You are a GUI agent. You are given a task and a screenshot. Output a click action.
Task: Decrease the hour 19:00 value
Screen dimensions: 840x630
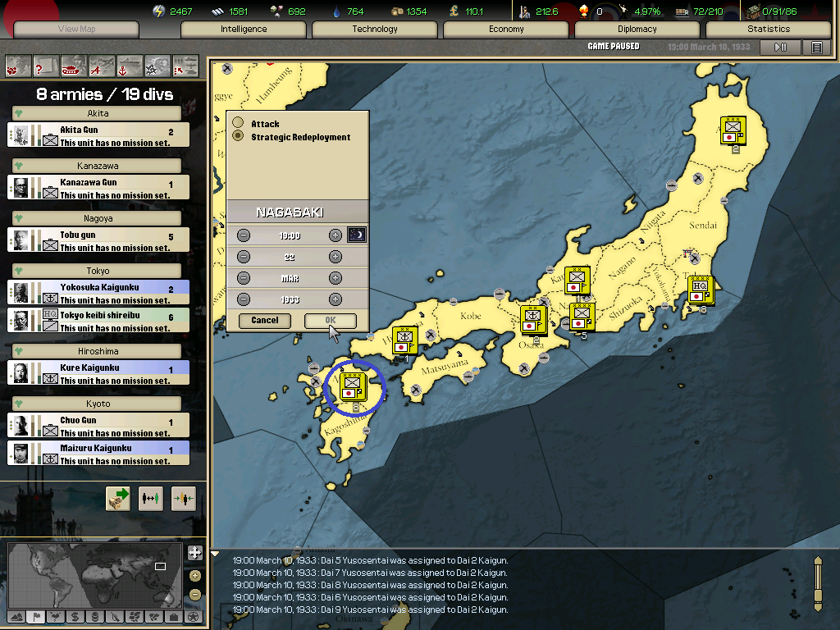[244, 235]
